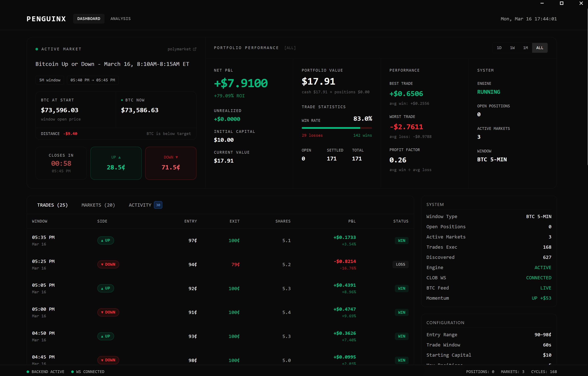The width and height of the screenshot is (588, 376).
Task: Click the win rate progress bar
Action: 337,128
